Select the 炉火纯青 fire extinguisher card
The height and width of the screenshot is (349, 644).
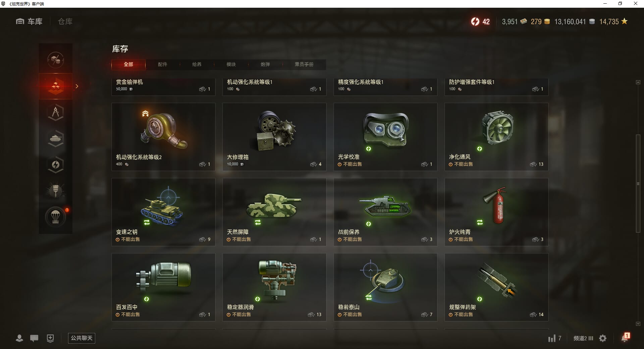coord(496,212)
